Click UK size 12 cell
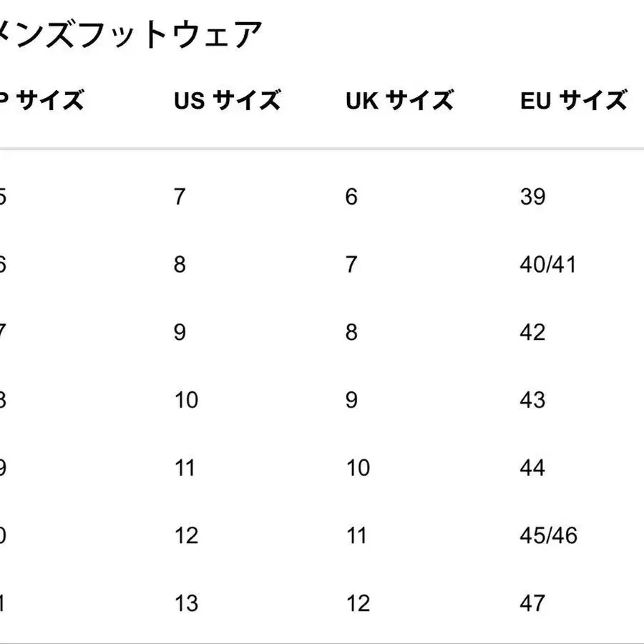 pos(358,603)
